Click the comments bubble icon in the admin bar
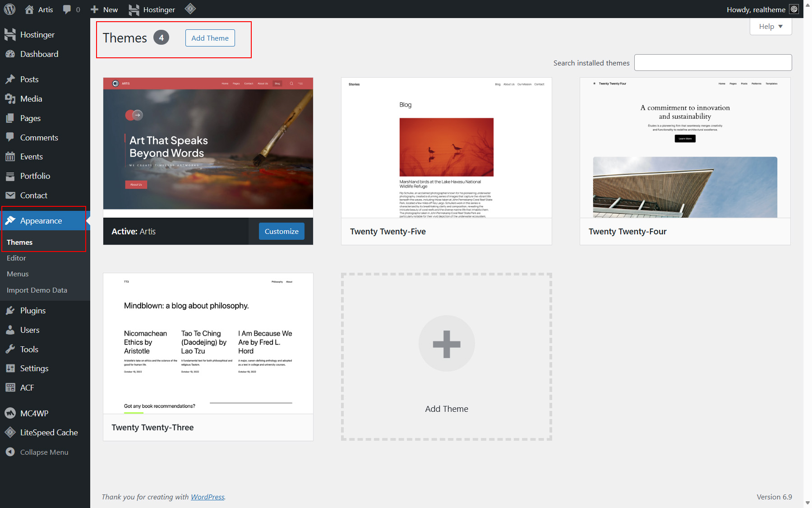This screenshot has height=508, width=812. 67,9
